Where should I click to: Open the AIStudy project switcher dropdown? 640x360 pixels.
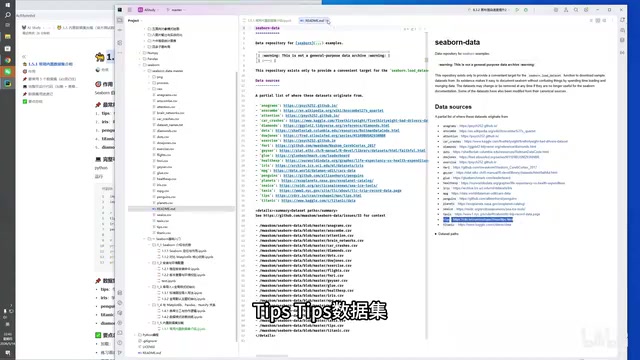click(149, 10)
